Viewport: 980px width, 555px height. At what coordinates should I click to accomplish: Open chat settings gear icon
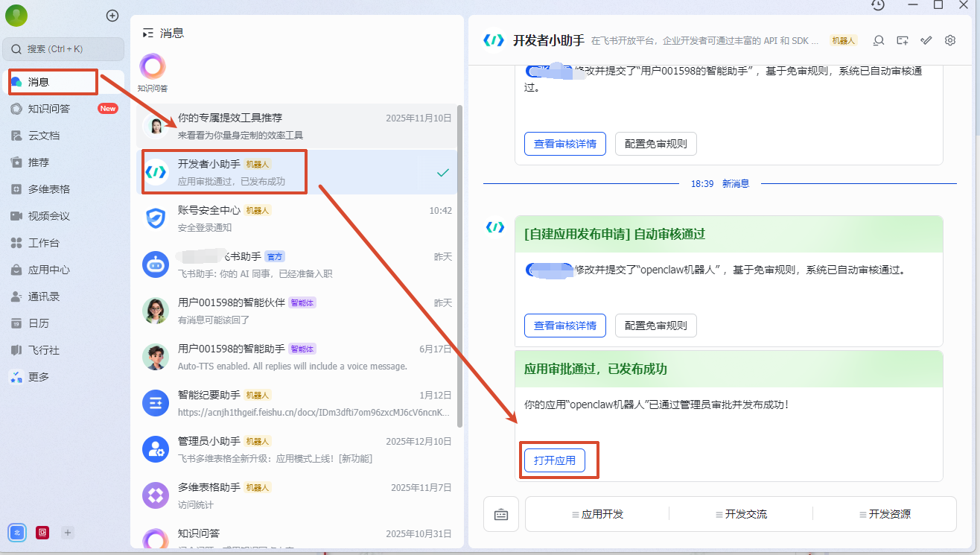point(950,40)
